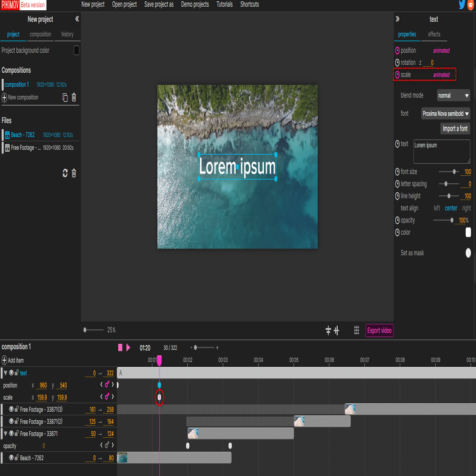Open the New project menu
The image size is (476, 476).
pyautogui.click(x=93, y=4)
